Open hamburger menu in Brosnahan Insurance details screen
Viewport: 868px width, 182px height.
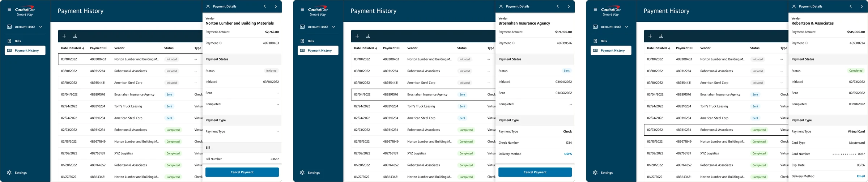pos(302,9)
